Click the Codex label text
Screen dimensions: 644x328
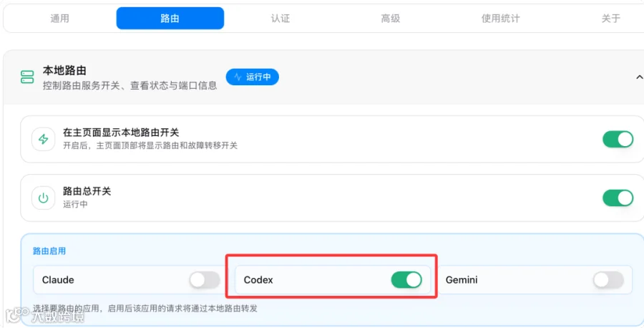258,280
